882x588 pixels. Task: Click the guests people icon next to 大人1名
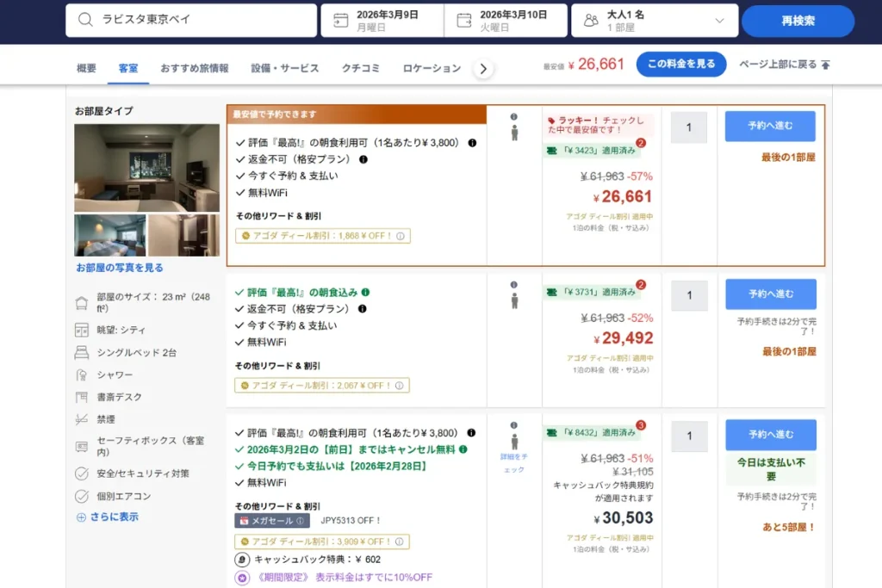click(x=591, y=19)
